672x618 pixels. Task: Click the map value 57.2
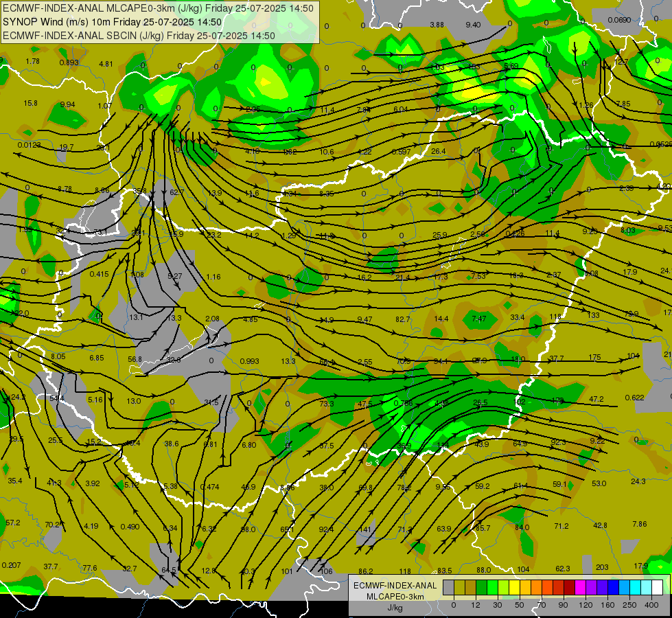(x=13, y=523)
